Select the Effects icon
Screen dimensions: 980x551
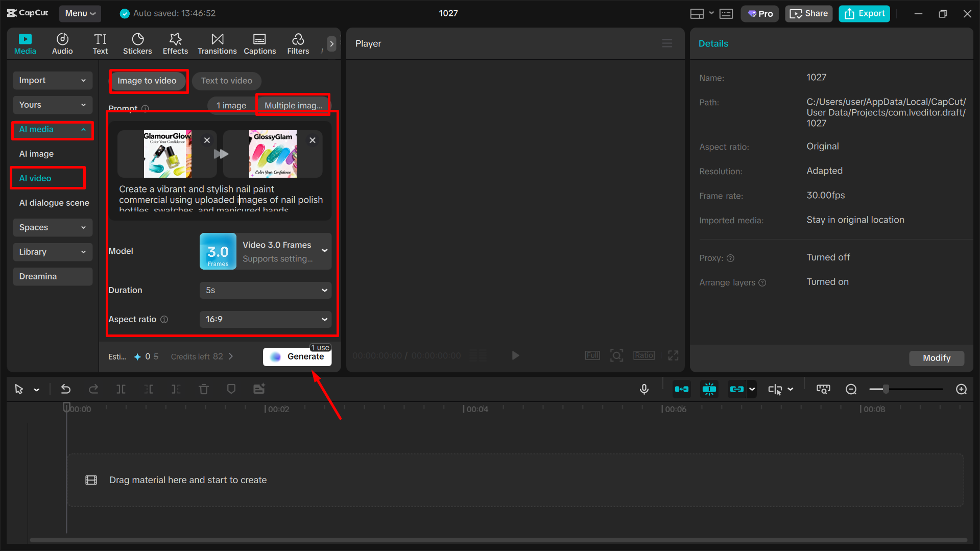click(x=175, y=43)
